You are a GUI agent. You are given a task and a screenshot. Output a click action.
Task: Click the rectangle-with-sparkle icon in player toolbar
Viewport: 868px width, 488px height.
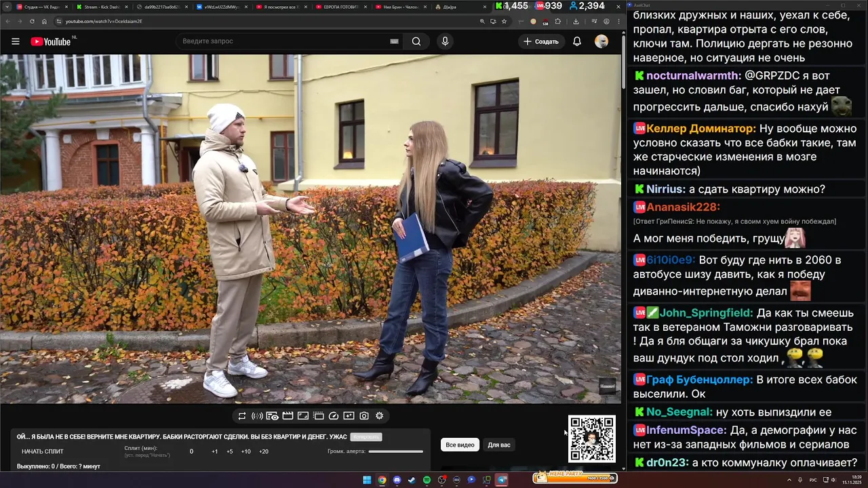349,415
